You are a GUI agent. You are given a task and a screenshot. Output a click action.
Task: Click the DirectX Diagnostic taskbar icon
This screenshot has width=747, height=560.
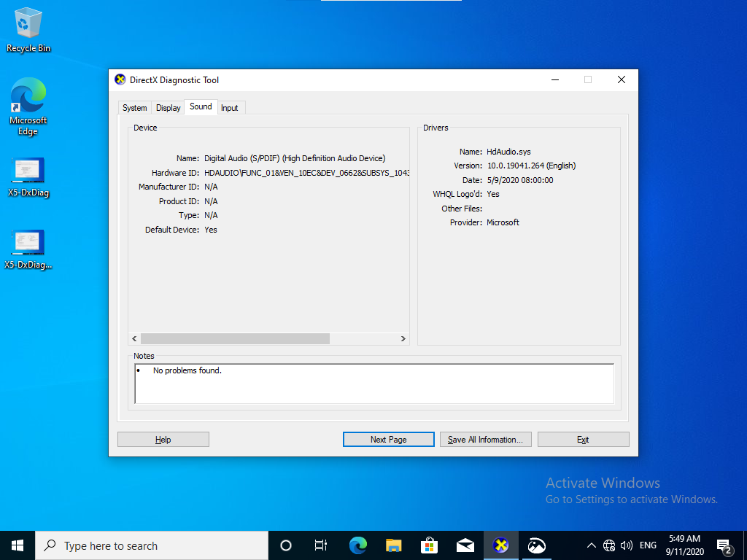click(x=500, y=545)
